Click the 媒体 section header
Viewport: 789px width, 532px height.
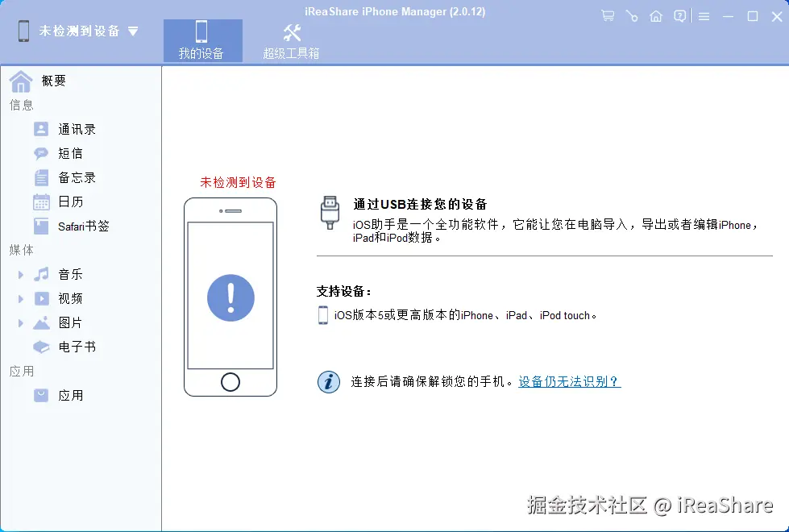22,250
